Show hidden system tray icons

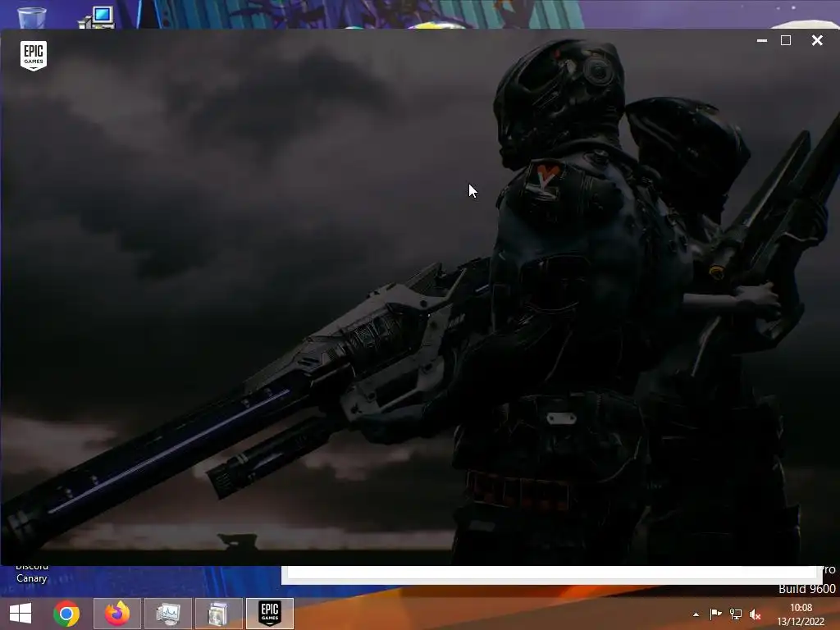tap(696, 614)
